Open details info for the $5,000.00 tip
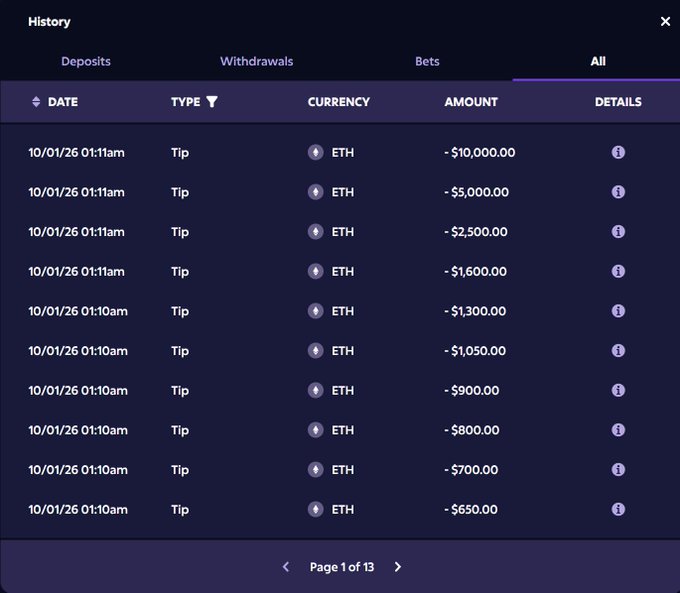 618,192
